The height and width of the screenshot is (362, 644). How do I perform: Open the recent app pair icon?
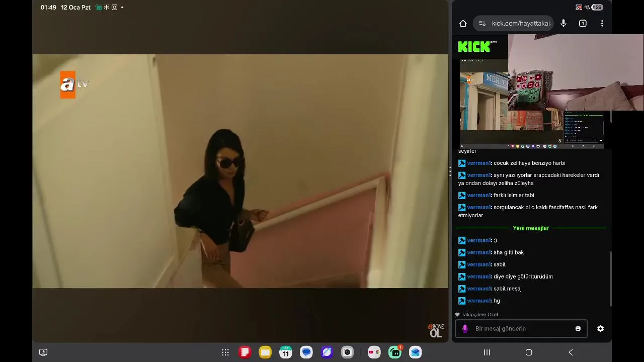point(374,352)
